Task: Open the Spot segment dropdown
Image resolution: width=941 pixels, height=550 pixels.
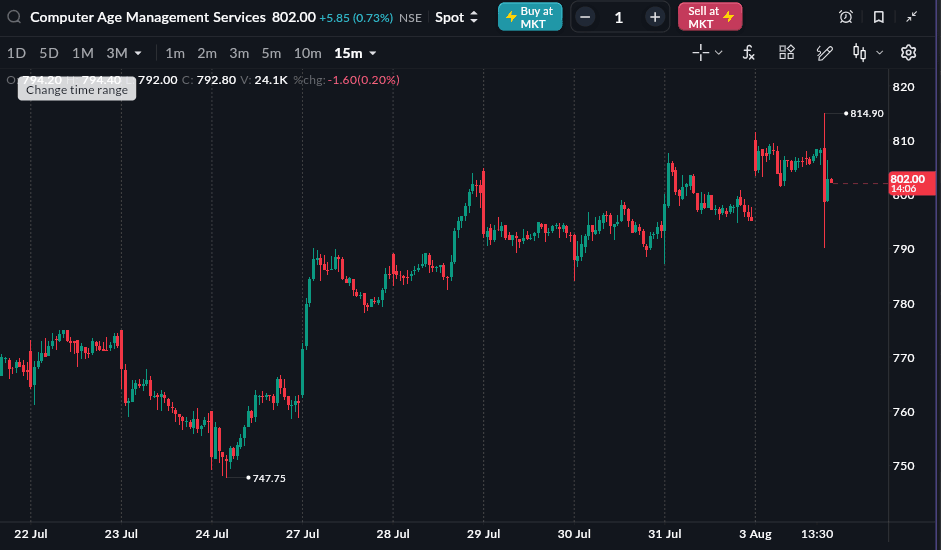Action: coord(457,17)
